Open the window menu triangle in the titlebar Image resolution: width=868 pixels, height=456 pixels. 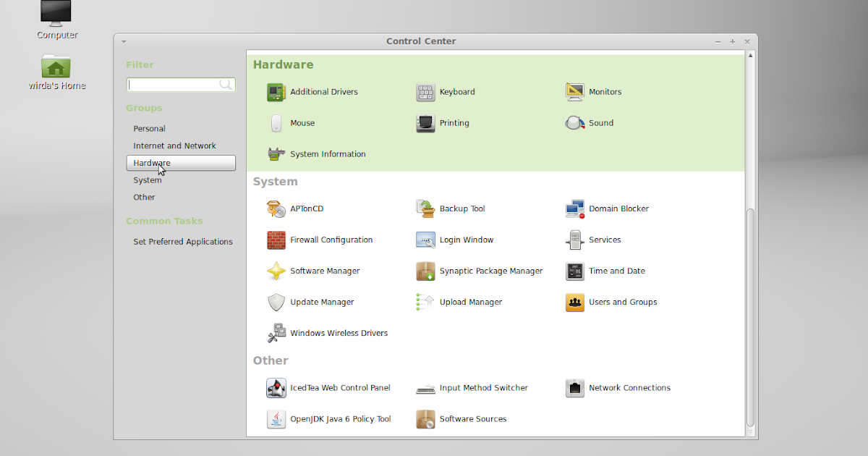click(124, 41)
